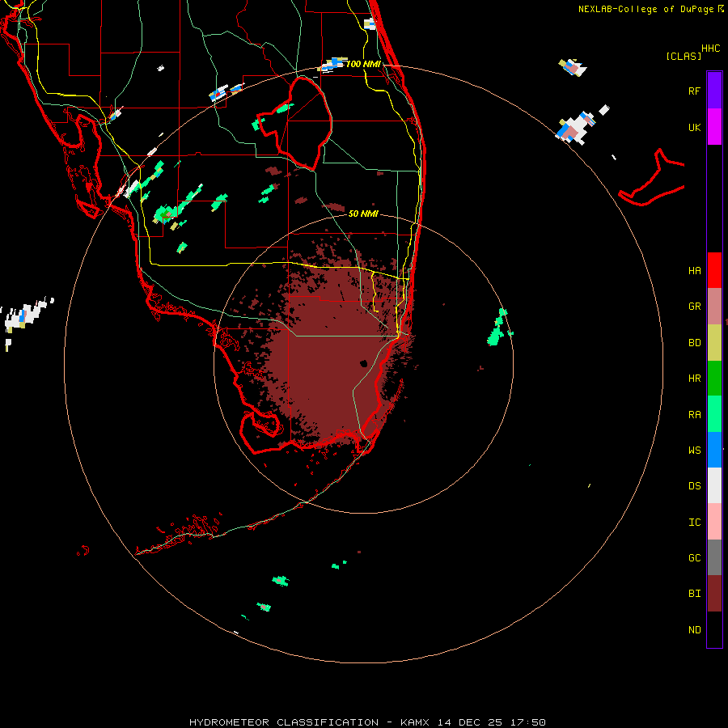The image size is (728, 728).
Task: Click the BD legend label
Action: 694,343
